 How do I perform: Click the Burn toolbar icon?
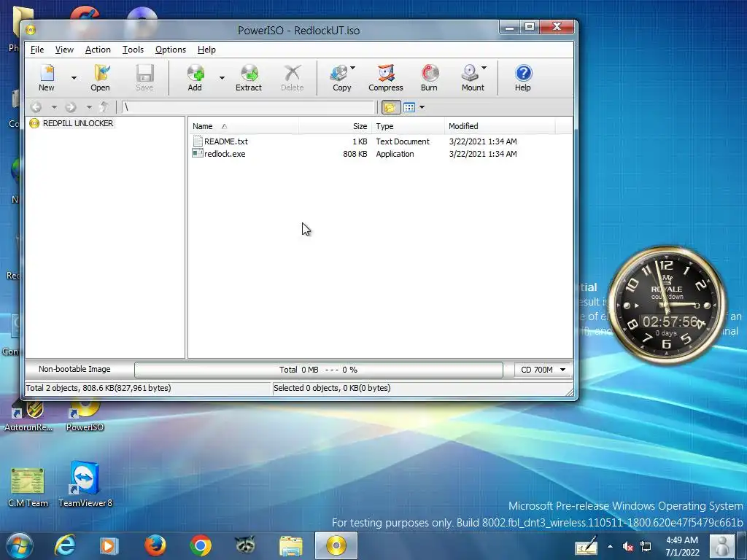click(x=429, y=77)
